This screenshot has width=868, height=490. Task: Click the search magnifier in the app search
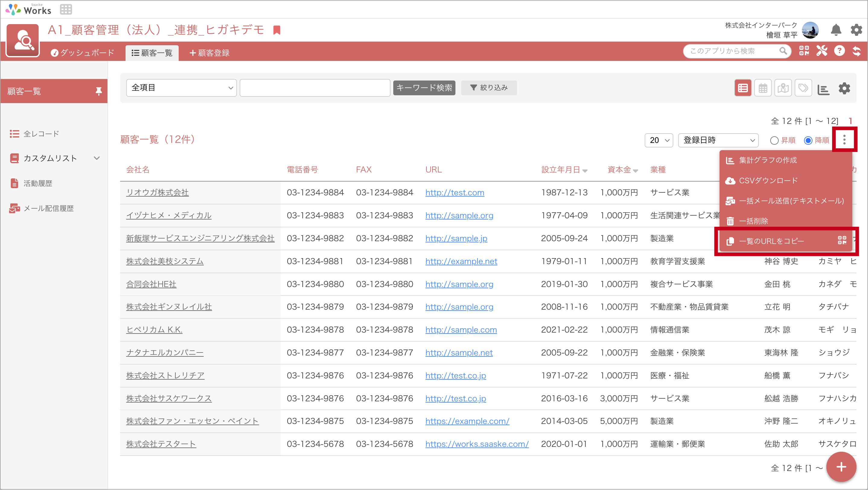click(x=783, y=51)
